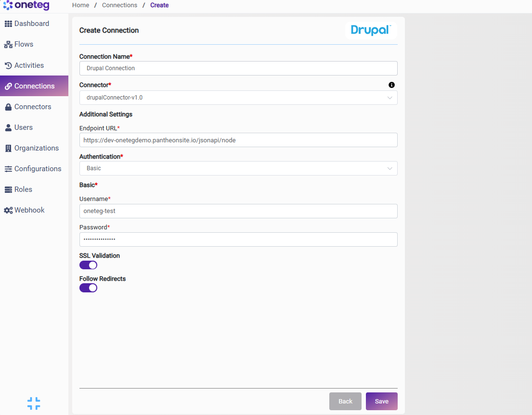
Task: Disable the Follow Redirects switch
Action: pyautogui.click(x=88, y=288)
